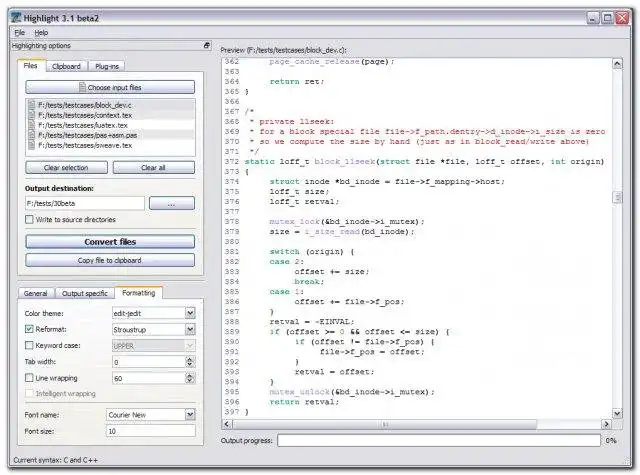The image size is (640, 475).
Task: Switch to the Files tab
Action: click(x=31, y=66)
